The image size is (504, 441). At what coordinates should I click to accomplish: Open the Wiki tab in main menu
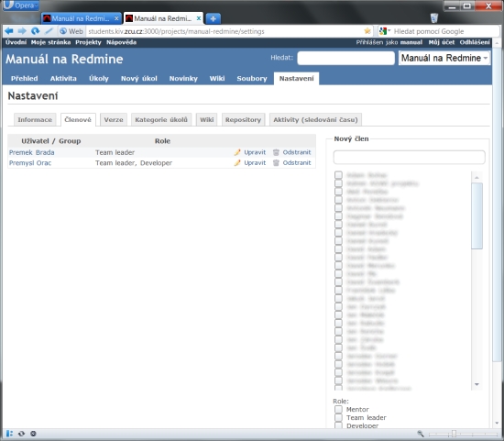(x=217, y=79)
